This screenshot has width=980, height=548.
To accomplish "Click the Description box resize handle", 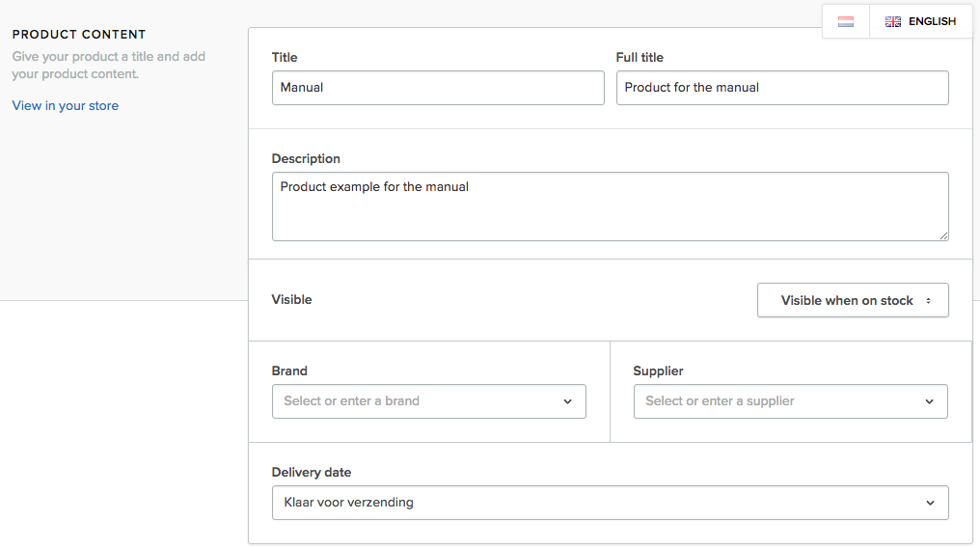I will (943, 235).
